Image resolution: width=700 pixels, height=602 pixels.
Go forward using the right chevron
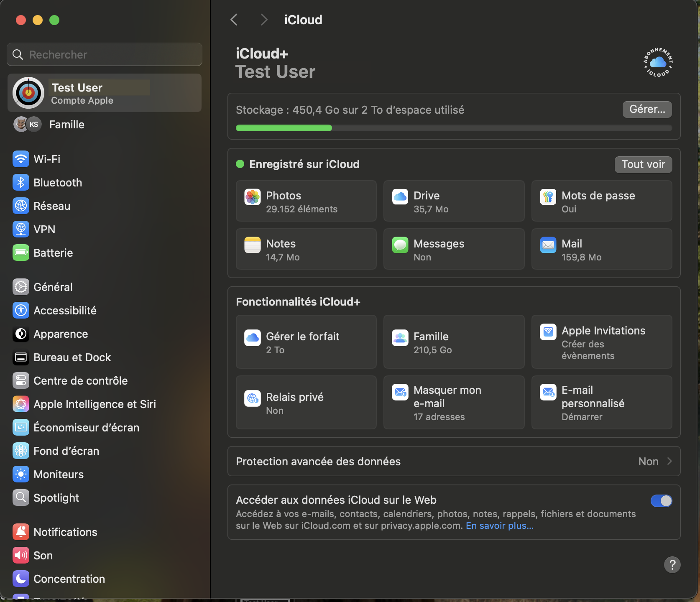click(x=263, y=20)
